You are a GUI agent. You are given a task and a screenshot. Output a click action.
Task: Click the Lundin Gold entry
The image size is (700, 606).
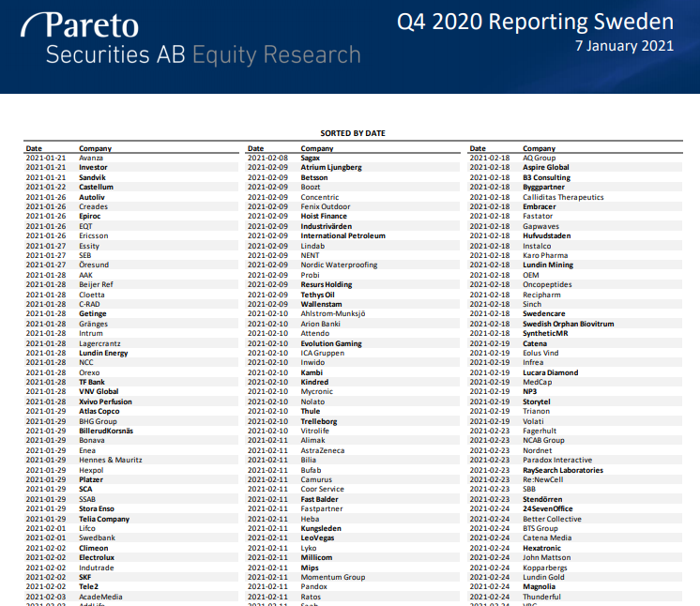543,577
